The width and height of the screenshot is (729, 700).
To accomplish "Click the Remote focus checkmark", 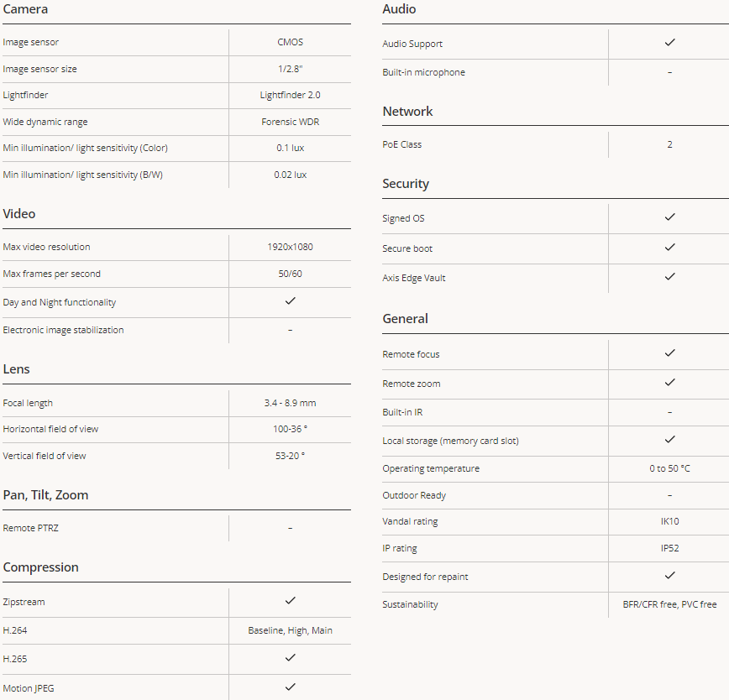I will 669,353.
